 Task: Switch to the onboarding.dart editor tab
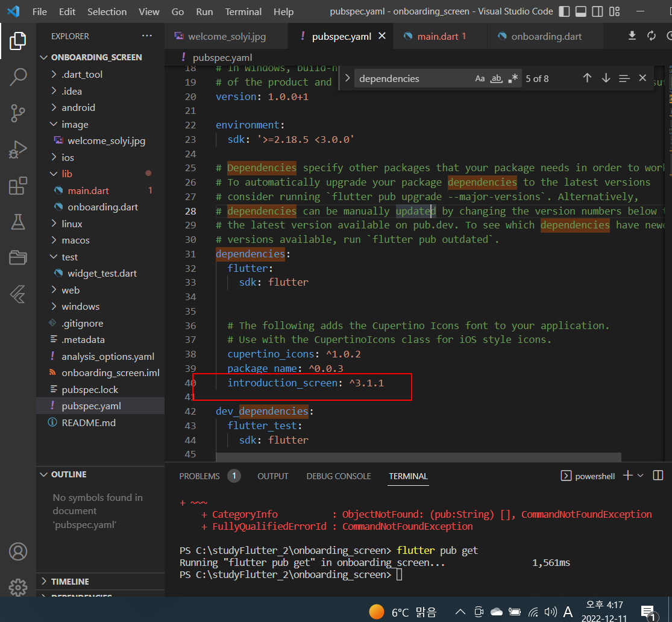(x=545, y=36)
